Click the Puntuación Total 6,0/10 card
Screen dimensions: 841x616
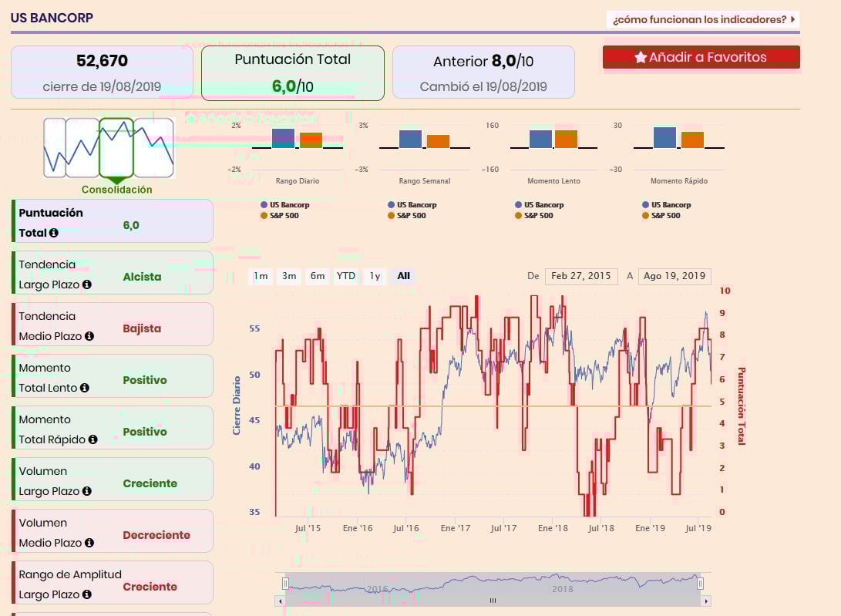click(x=293, y=73)
